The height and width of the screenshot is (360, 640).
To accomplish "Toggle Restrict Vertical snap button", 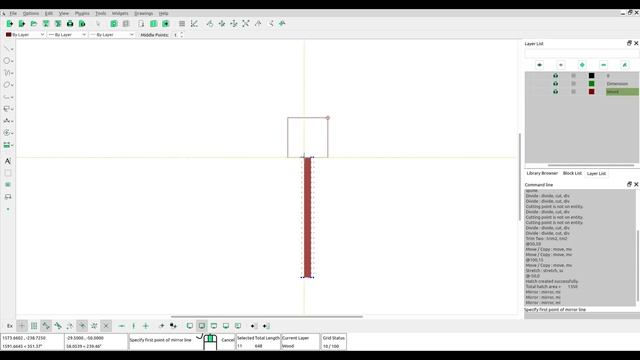I will pos(133,326).
